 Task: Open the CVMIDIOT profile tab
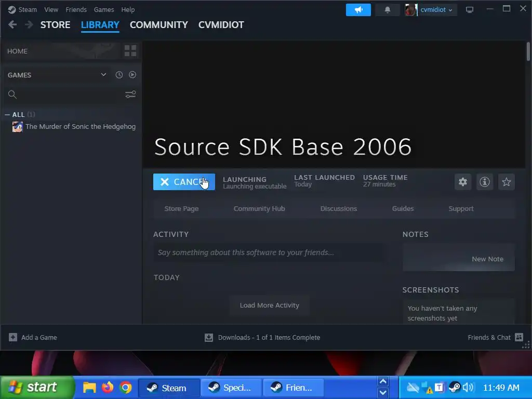click(x=221, y=25)
